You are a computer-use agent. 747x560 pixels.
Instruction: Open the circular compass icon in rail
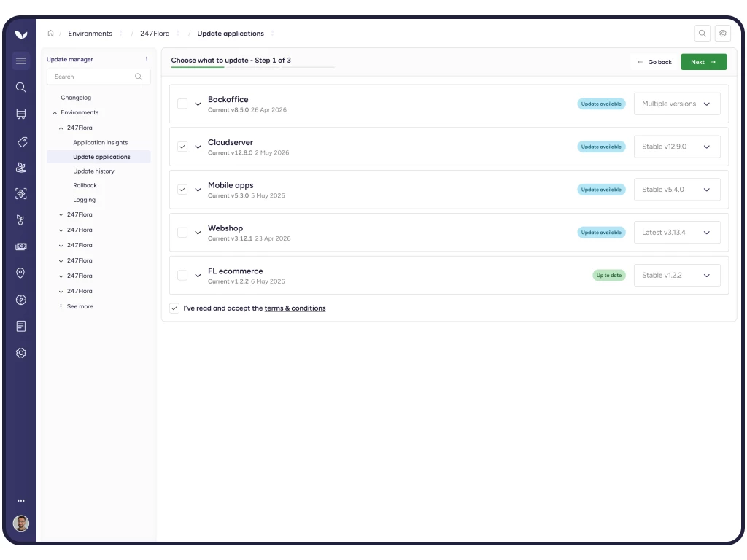coord(21,300)
